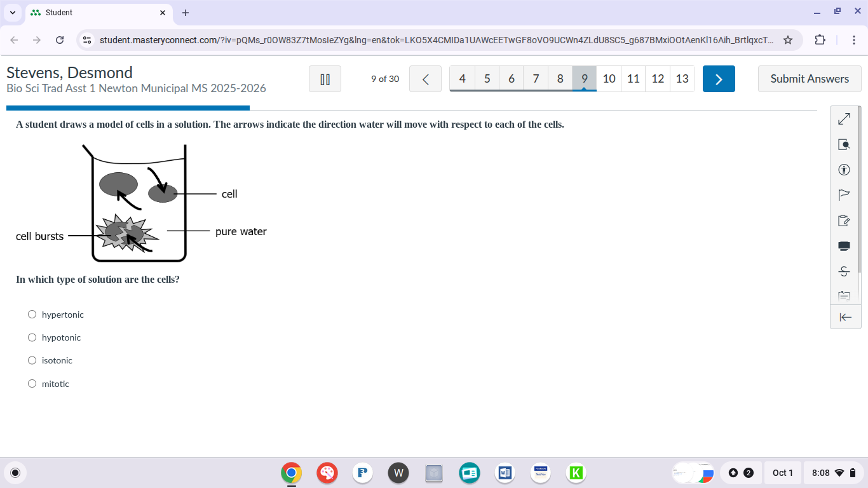The width and height of the screenshot is (868, 488).
Task: Toggle the line reader mask tool
Action: tap(844, 246)
